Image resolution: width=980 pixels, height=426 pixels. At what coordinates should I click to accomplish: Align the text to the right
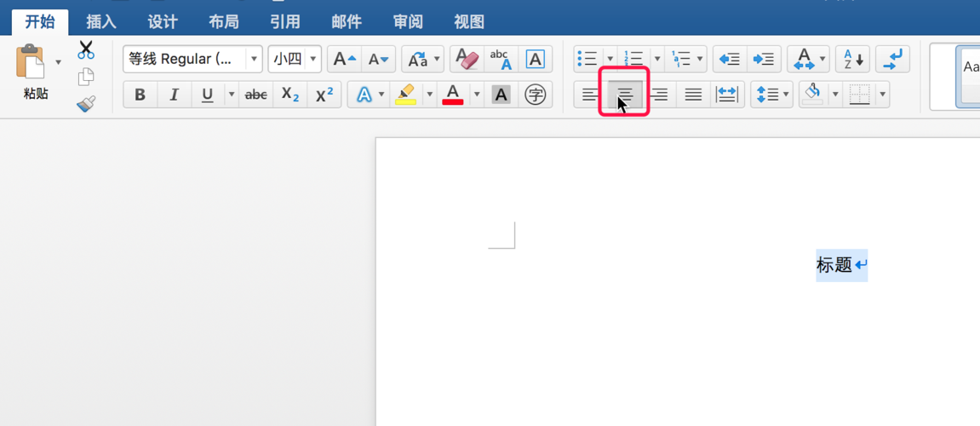[x=659, y=95]
